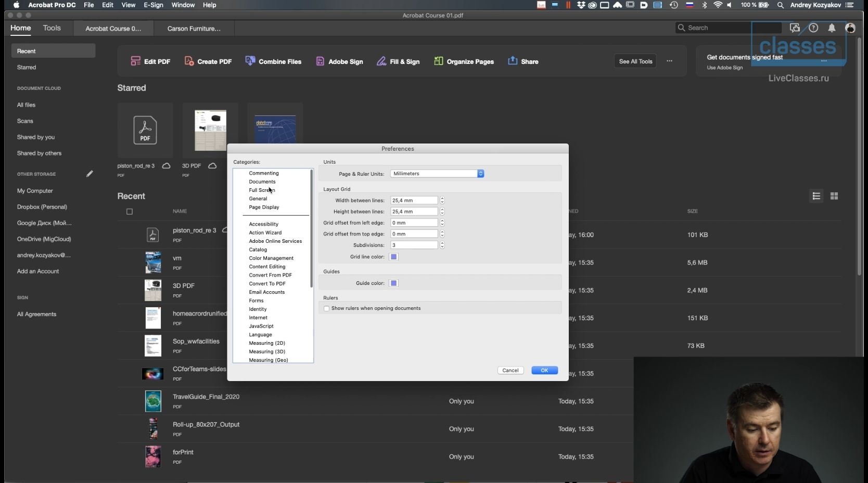Click the See All Tools button

[635, 61]
